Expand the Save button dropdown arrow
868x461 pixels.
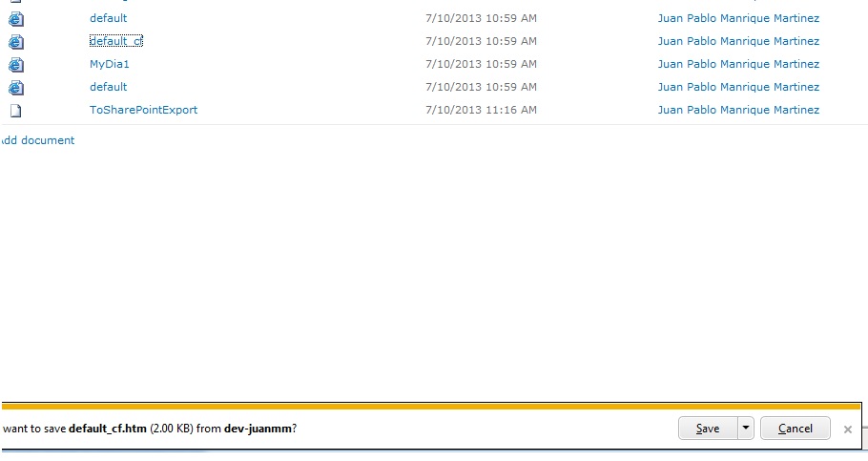(745, 429)
